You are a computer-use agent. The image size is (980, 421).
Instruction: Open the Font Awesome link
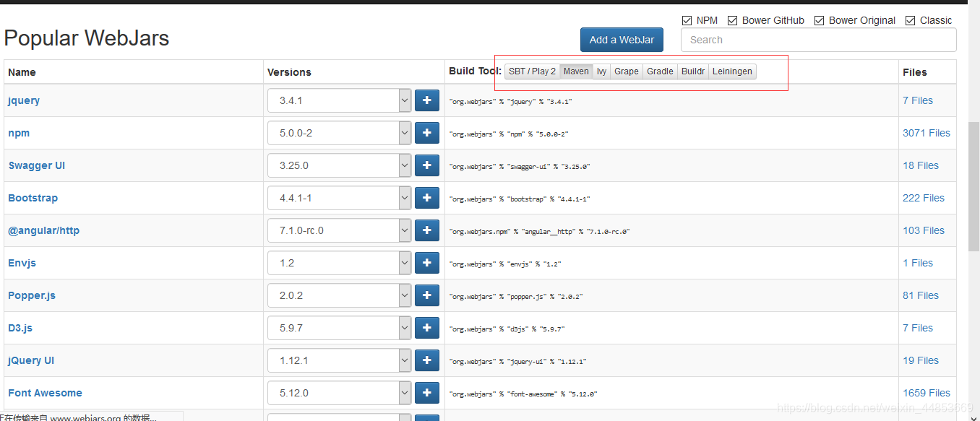point(45,393)
